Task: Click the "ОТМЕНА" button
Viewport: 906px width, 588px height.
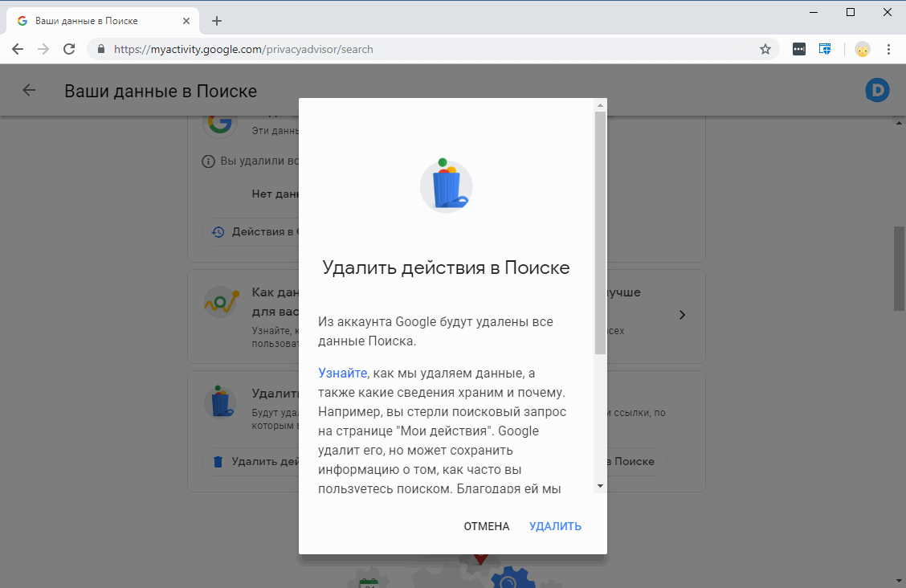Action: [487, 526]
